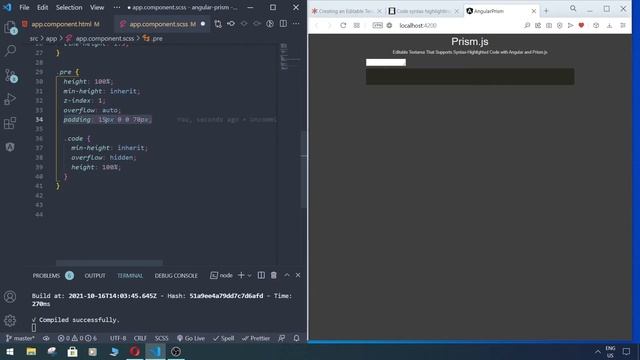Open the Search view in activity bar
Viewport: 640px width, 360px height.
click(10, 51)
